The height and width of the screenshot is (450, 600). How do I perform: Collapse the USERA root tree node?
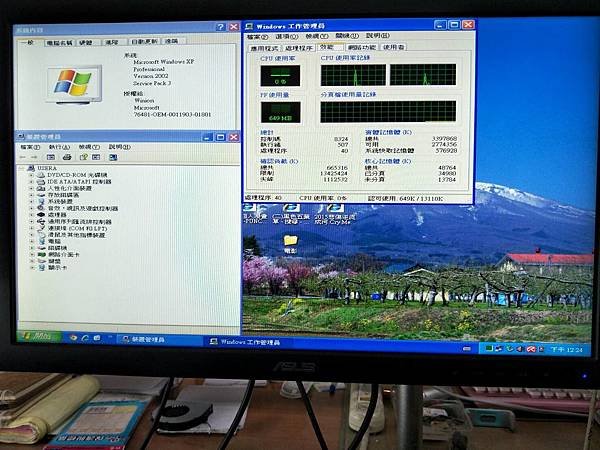point(21,168)
